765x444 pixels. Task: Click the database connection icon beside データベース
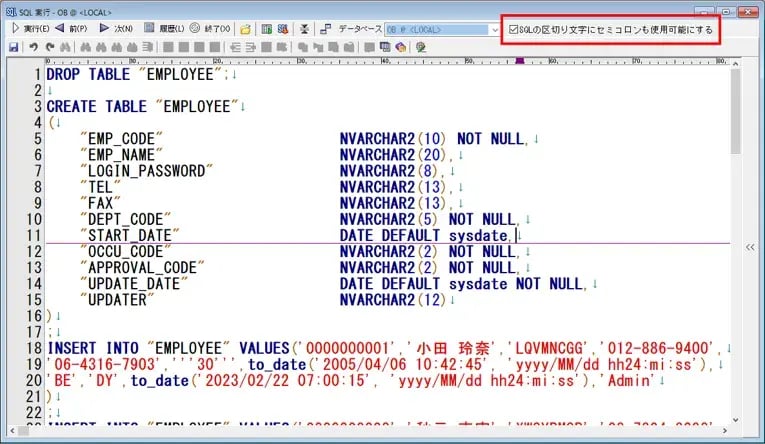(327, 29)
